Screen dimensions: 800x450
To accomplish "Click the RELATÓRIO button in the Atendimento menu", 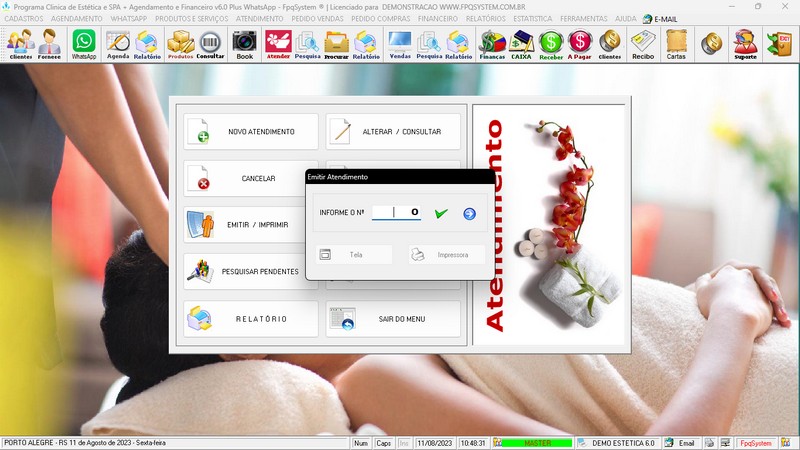I will 251,319.
